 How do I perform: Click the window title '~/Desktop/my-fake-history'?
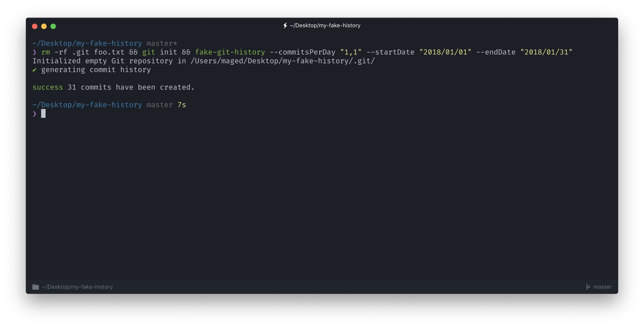[325, 25]
